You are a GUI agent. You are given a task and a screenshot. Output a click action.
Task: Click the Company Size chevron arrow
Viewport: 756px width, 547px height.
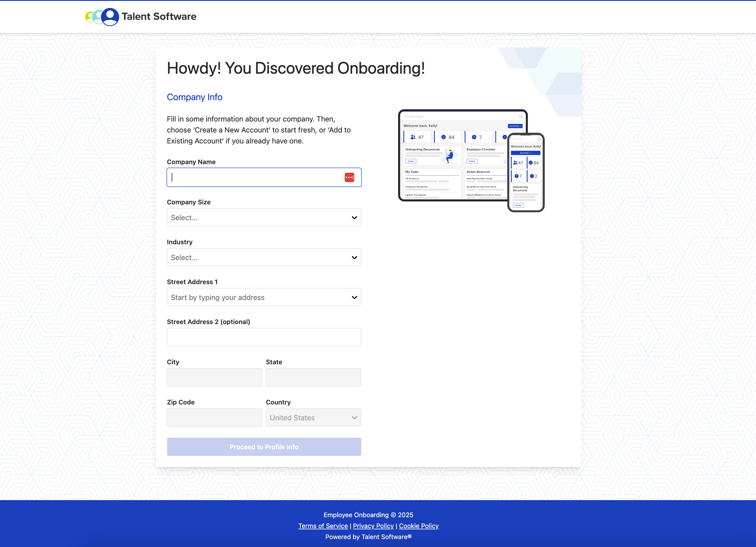coord(354,217)
